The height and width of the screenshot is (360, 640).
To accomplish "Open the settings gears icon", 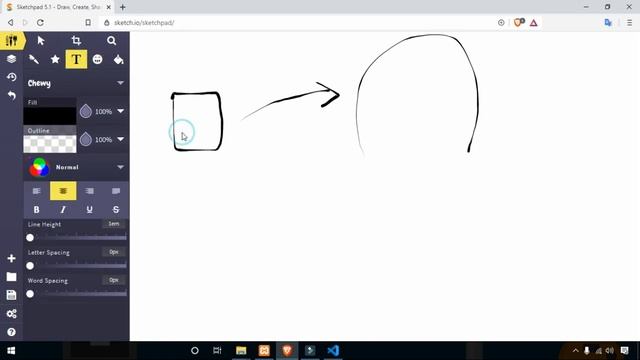I will 11,313.
